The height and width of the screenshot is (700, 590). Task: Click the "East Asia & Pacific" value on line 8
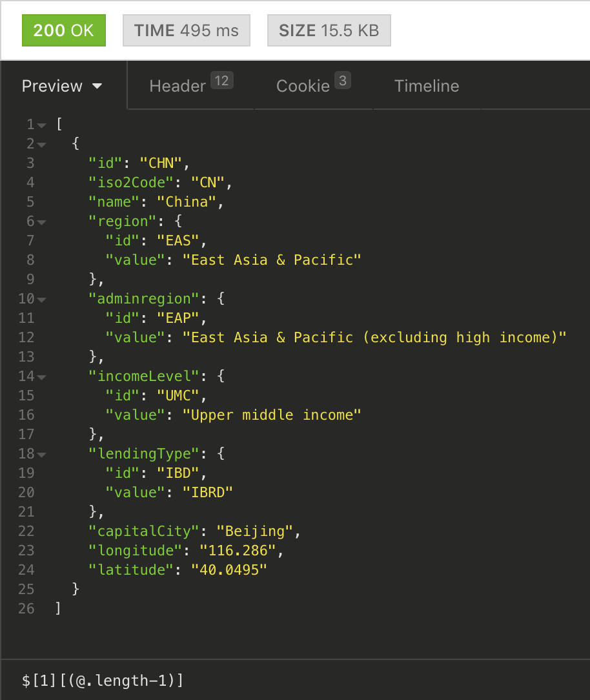(272, 260)
